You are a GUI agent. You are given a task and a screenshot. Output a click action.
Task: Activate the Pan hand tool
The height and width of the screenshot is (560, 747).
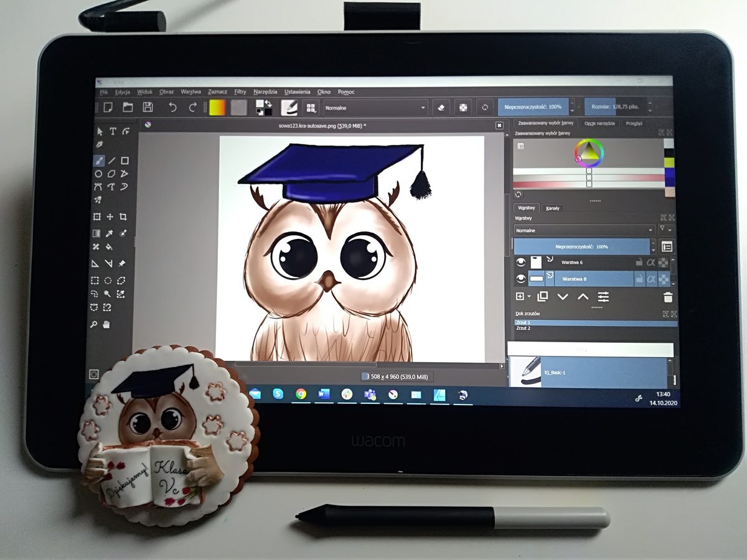[x=106, y=324]
